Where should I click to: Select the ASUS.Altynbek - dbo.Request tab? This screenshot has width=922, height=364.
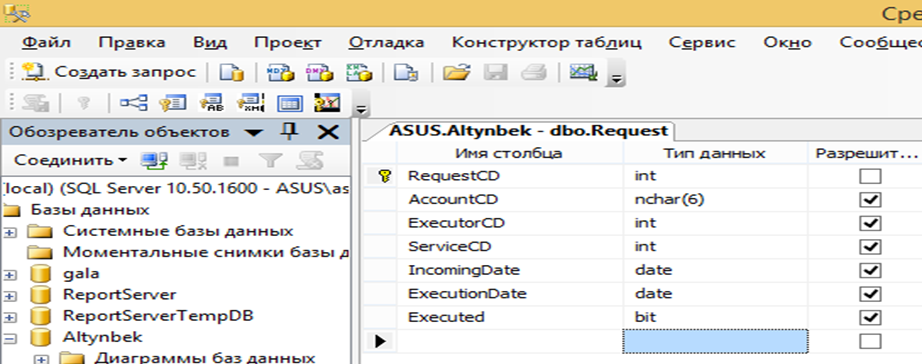527,131
